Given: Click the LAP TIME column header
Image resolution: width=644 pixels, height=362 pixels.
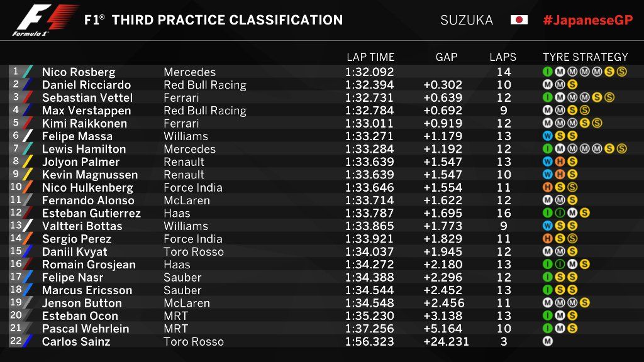Looking at the screenshot, I should click(x=370, y=57).
